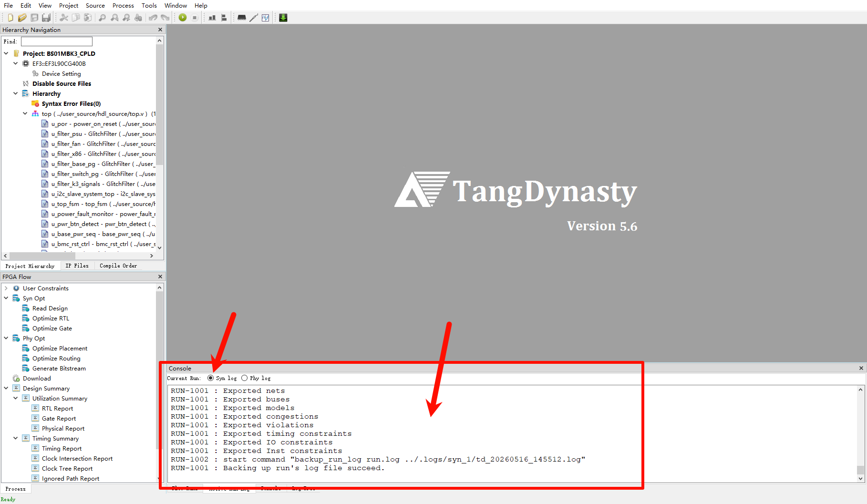Click the probe tool toolbar icon

(254, 18)
